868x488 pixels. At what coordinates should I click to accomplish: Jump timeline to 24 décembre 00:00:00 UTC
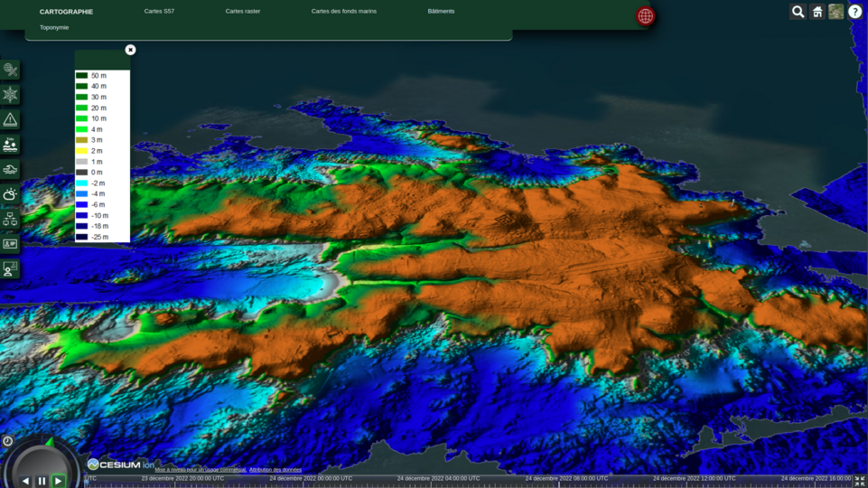point(311,479)
